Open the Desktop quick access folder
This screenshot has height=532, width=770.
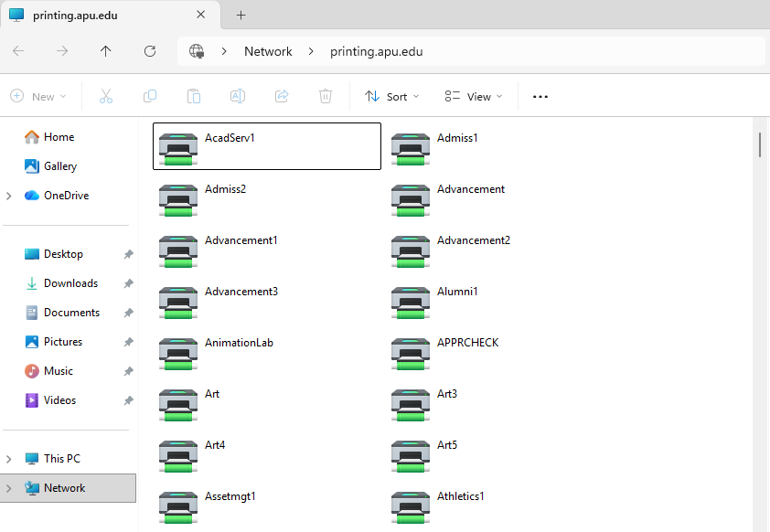(54, 254)
